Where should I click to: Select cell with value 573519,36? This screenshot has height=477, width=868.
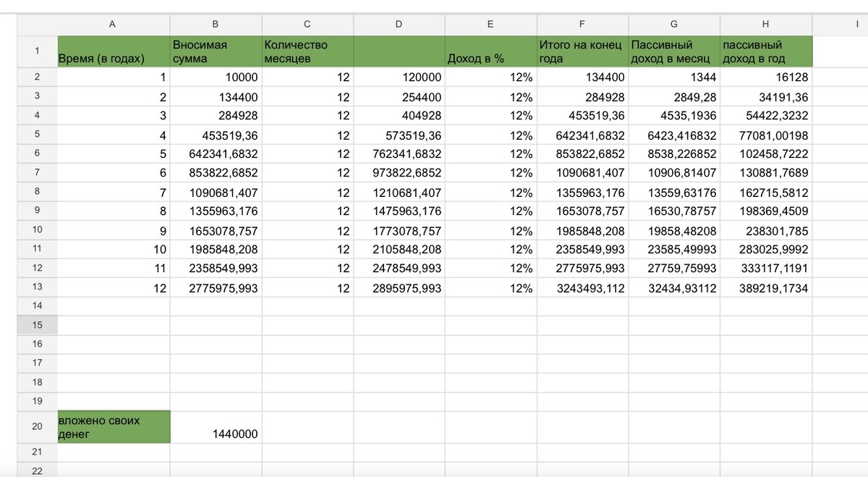[x=399, y=135]
